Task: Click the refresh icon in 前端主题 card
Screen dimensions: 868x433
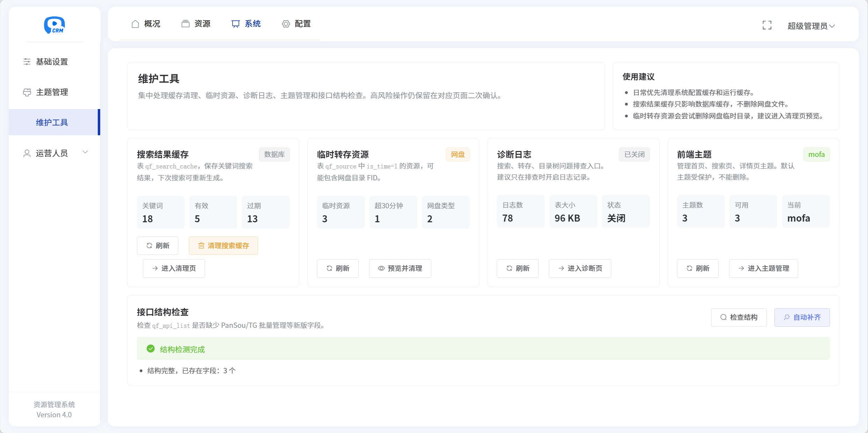Action: point(690,268)
